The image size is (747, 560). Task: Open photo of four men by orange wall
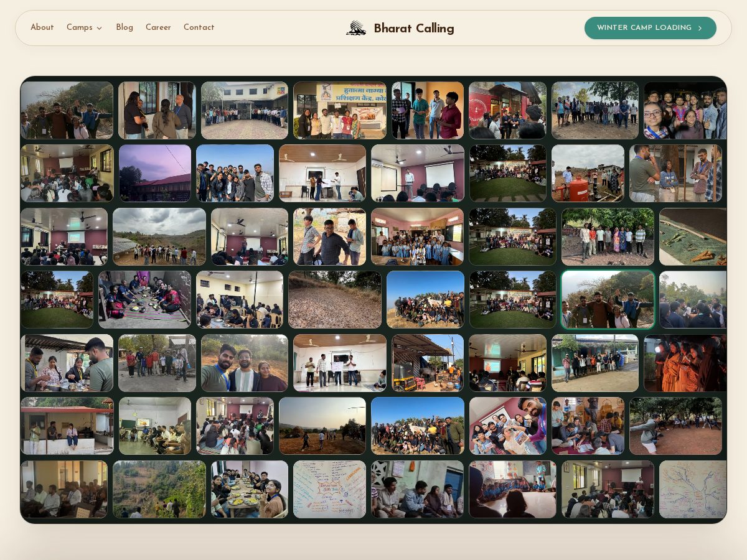428,110
